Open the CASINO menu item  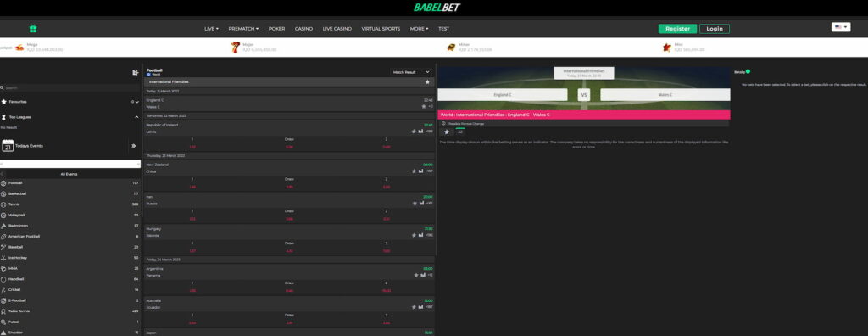coord(304,28)
